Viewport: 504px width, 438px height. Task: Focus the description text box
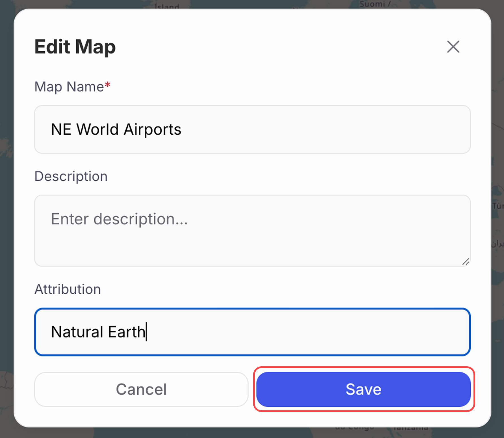[251, 230]
